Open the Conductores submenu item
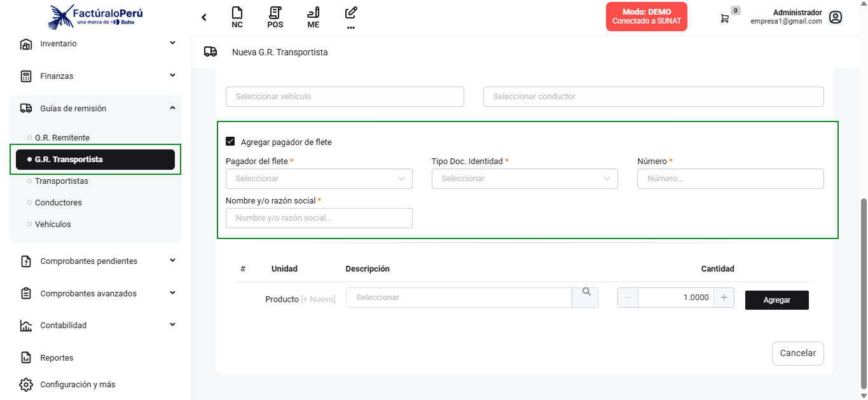 (x=58, y=203)
